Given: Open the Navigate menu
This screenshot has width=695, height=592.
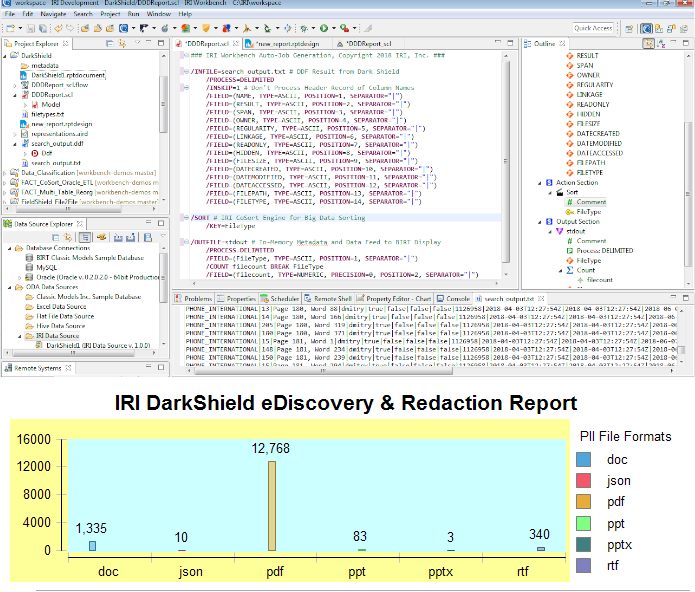Looking at the screenshot, I should click(53, 14).
